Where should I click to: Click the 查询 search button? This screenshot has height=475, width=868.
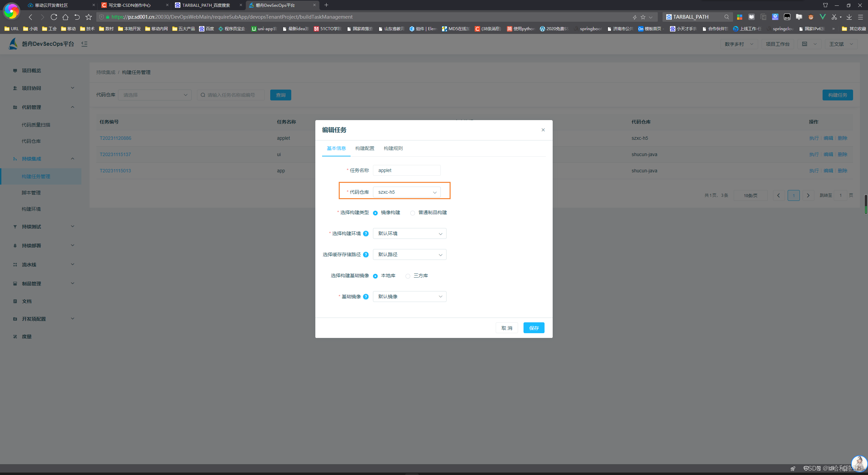(x=281, y=95)
